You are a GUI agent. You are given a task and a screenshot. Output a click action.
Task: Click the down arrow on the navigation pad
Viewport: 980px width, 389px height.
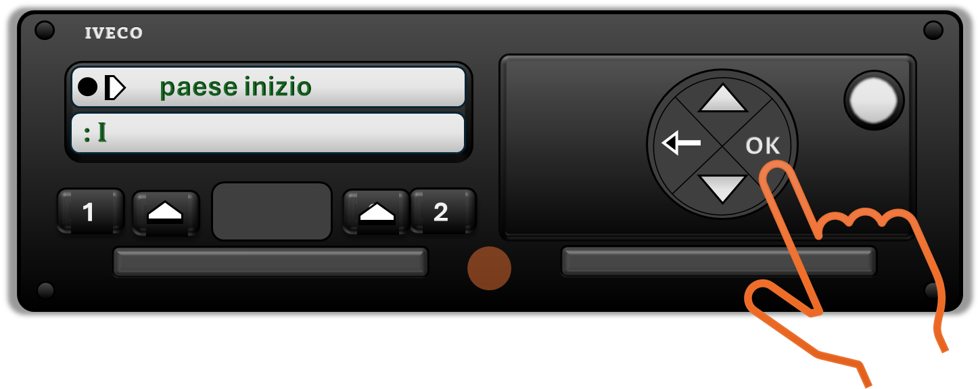[722, 187]
